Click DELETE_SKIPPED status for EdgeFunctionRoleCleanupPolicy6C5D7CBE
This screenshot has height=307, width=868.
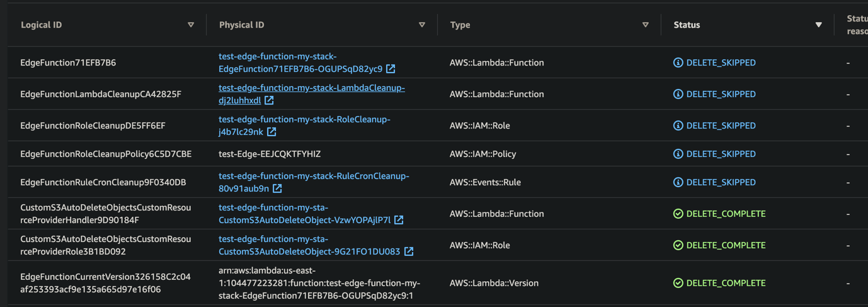point(721,154)
